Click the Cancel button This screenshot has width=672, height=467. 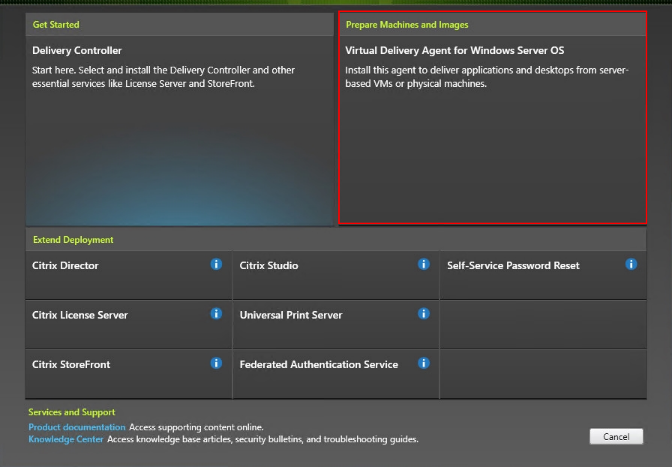tap(616, 437)
